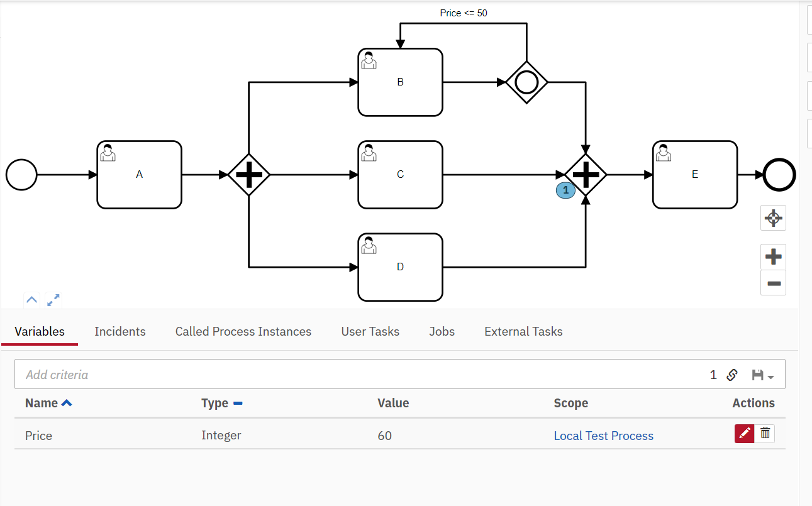Zoom in on the process diagram
This screenshot has width=812, height=506.
click(773, 256)
